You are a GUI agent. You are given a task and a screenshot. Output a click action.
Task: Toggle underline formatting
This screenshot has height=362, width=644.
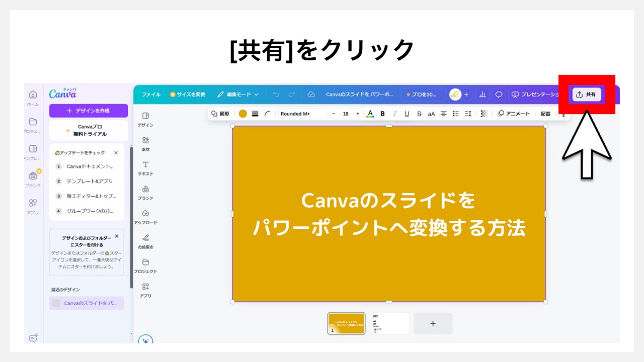tap(407, 114)
